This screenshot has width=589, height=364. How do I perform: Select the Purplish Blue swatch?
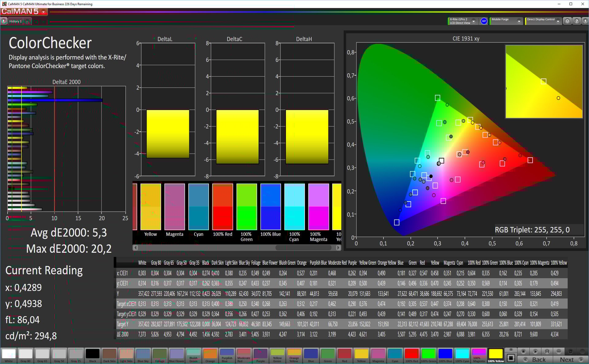[227, 356]
